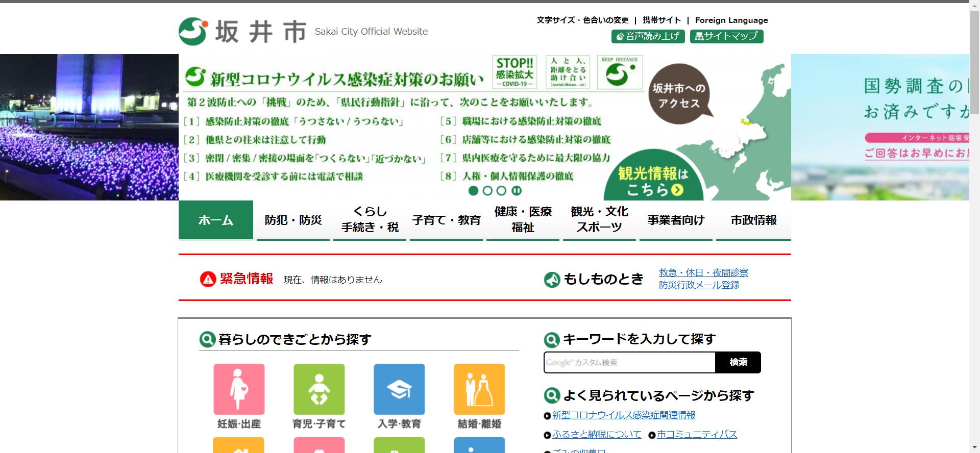Open the illumination photo slide
Viewport: 980px width, 453px height.
(x=89, y=127)
